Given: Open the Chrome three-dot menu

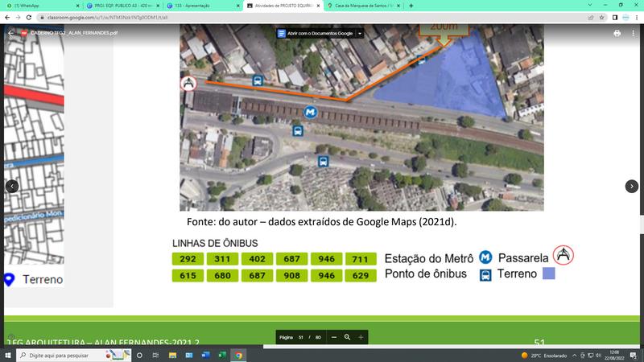Looking at the screenshot, I should 637,17.
